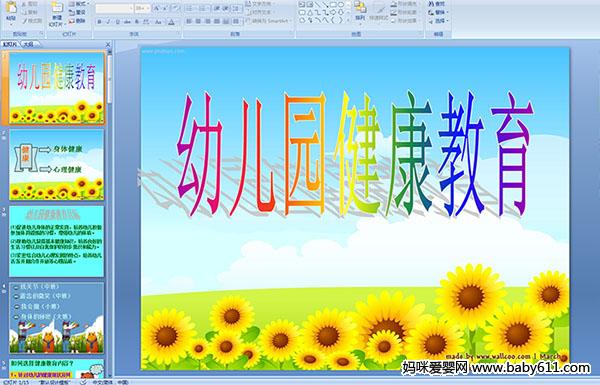Click the Reset slide button

pos(78,13)
